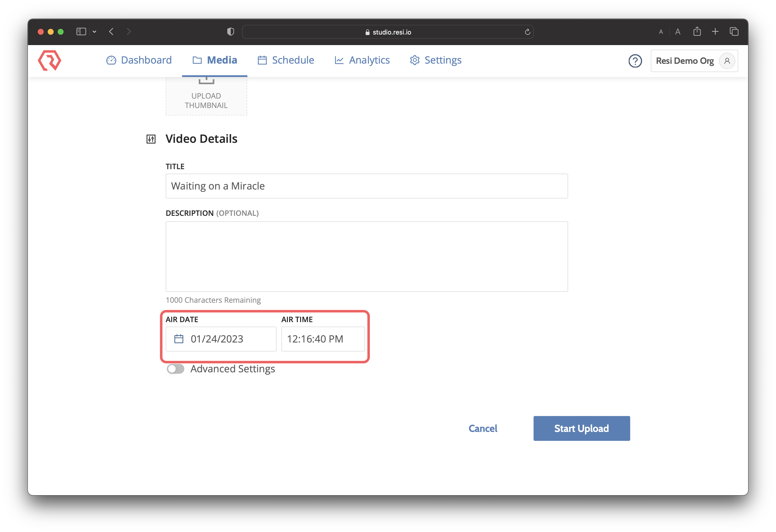Click inside the Description text box
776x532 pixels.
[x=366, y=257]
